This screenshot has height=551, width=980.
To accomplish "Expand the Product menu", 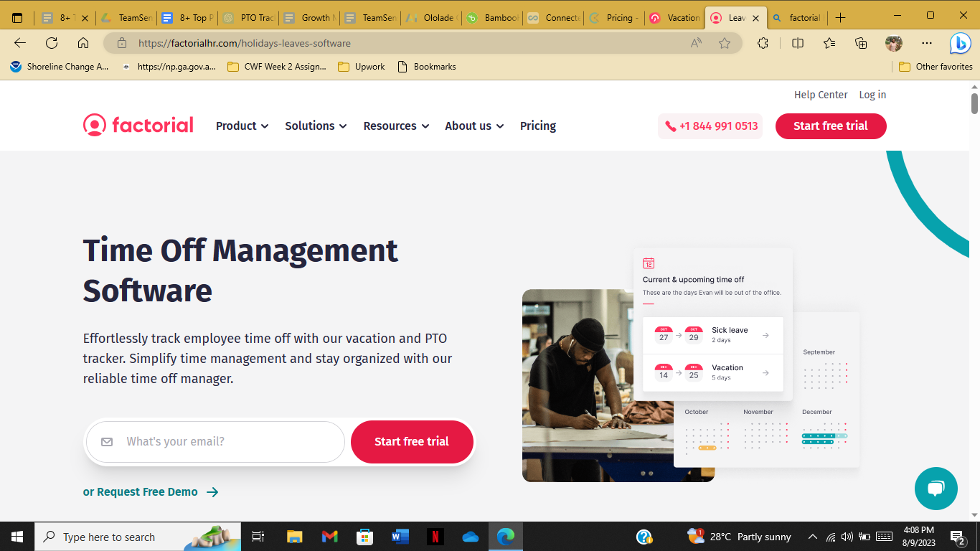I will (242, 126).
